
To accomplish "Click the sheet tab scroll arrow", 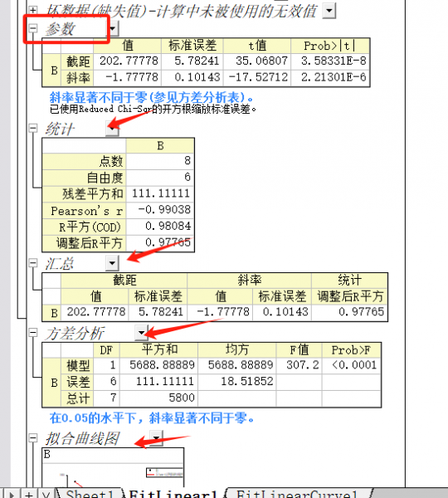I will pyautogui.click(x=12, y=494).
